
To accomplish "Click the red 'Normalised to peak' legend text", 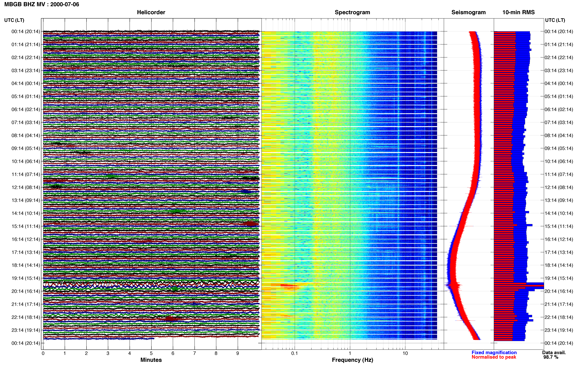I will [x=494, y=357].
